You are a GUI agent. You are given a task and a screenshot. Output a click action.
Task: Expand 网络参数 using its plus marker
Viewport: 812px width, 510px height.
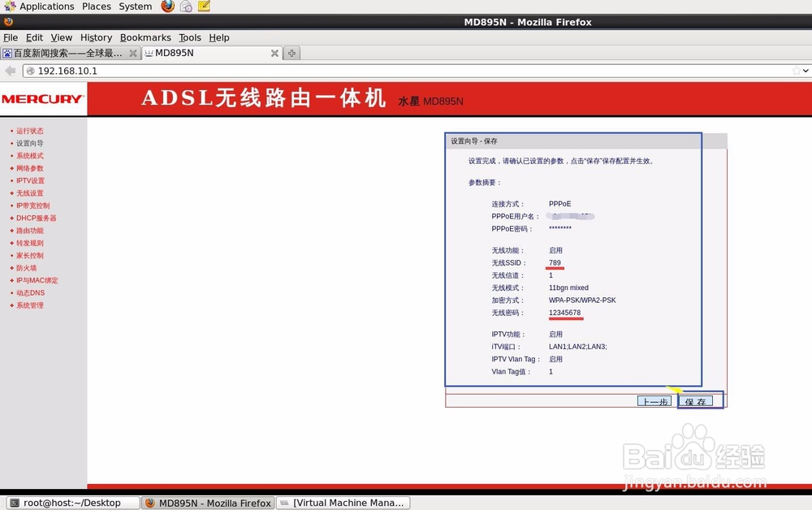tap(10, 168)
